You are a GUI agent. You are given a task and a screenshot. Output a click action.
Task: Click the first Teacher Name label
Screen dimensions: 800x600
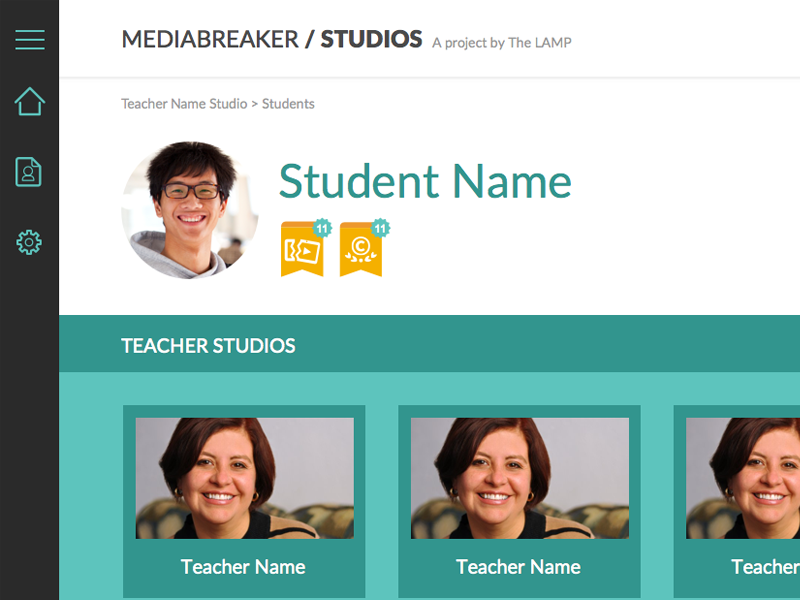tap(242, 567)
